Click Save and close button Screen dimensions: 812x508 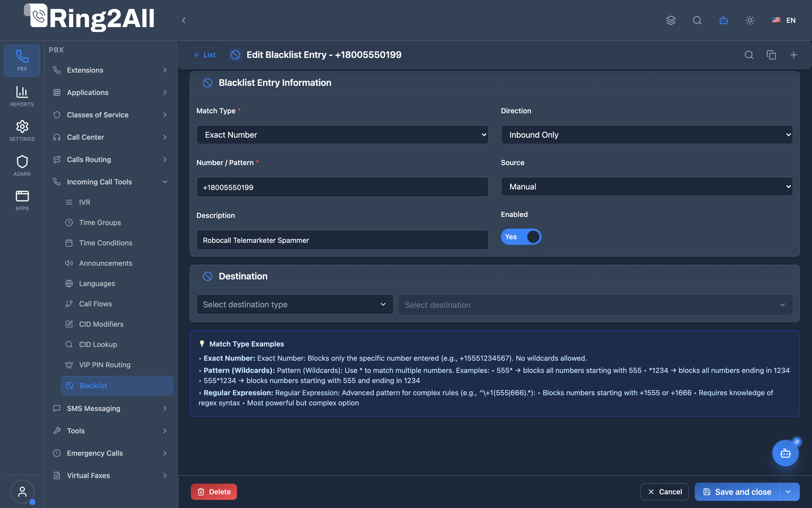click(x=737, y=492)
